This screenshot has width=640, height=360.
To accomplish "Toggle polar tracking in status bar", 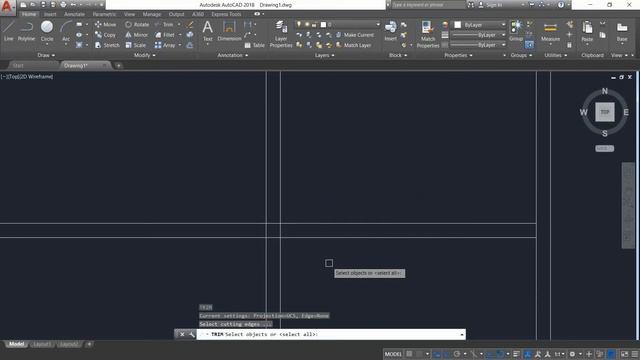I will [x=457, y=354].
